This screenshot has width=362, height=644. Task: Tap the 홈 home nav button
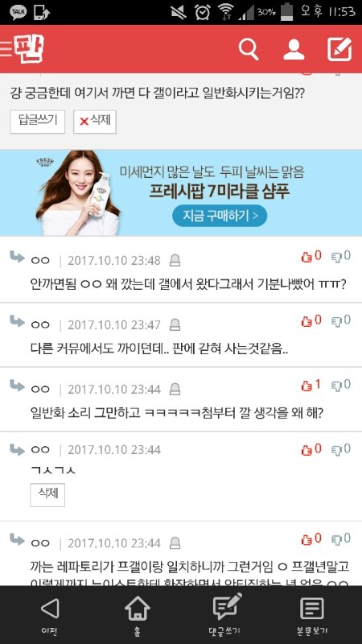pyautogui.click(x=137, y=615)
